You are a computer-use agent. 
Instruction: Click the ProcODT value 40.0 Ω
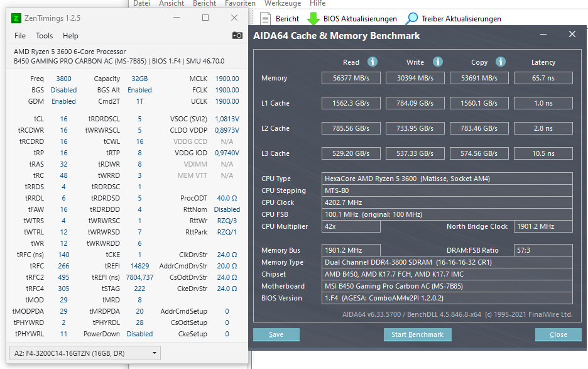pyautogui.click(x=227, y=198)
